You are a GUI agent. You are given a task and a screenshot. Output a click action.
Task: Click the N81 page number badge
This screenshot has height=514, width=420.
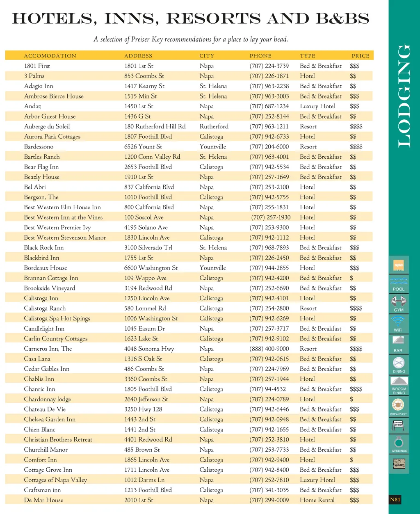click(x=395, y=500)
